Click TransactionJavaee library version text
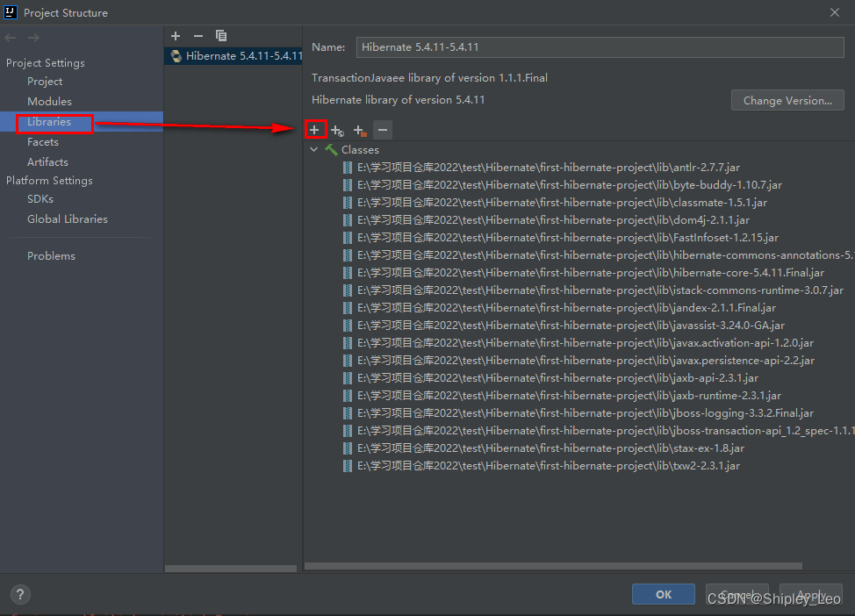 coord(429,78)
